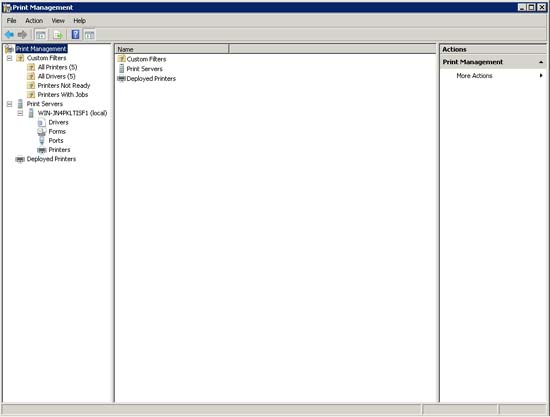Click the Deployed Printers icon in tree
Viewport: 550px width, 417px height.
(20, 159)
